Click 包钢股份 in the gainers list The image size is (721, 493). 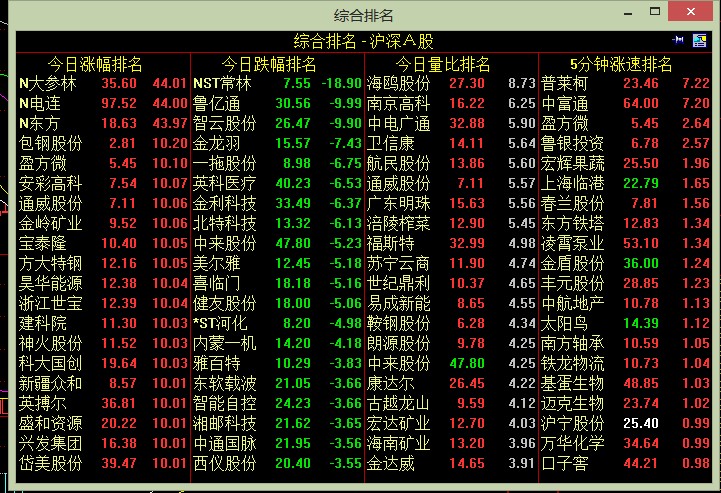coord(50,143)
